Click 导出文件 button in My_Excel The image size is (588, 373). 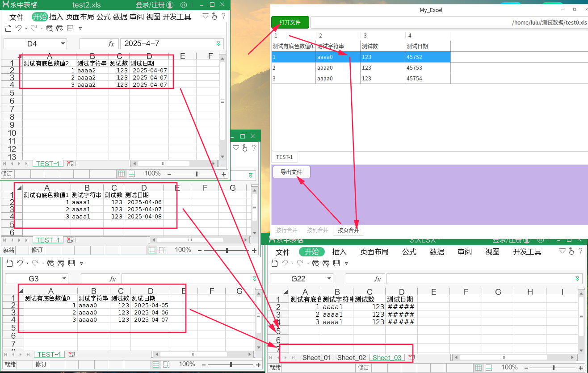pyautogui.click(x=291, y=172)
